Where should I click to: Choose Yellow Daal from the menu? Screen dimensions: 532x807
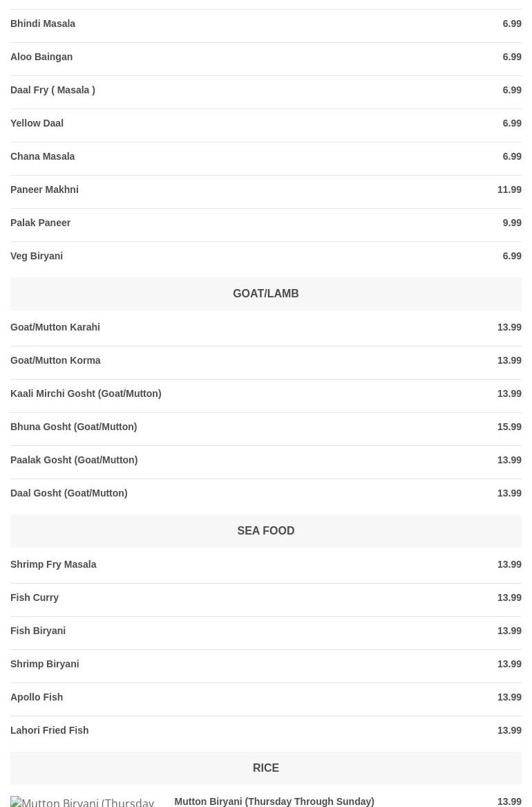[x=37, y=123]
